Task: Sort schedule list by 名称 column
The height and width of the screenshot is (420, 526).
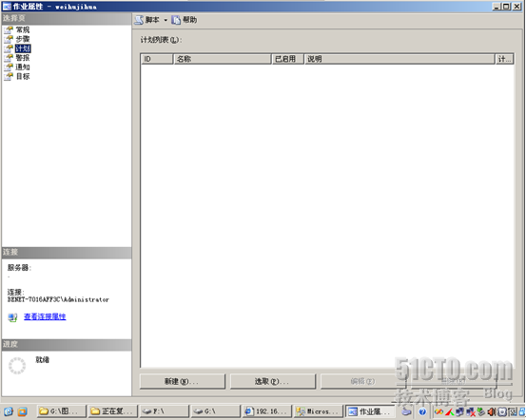Action: pos(222,59)
